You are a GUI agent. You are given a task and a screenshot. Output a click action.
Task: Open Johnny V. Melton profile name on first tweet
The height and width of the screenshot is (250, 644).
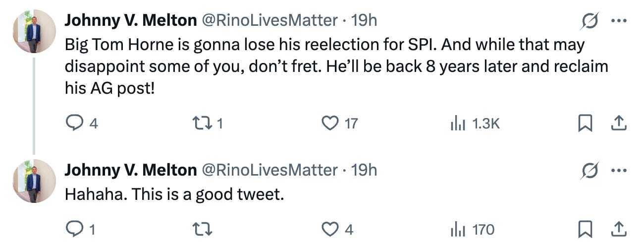coord(130,20)
